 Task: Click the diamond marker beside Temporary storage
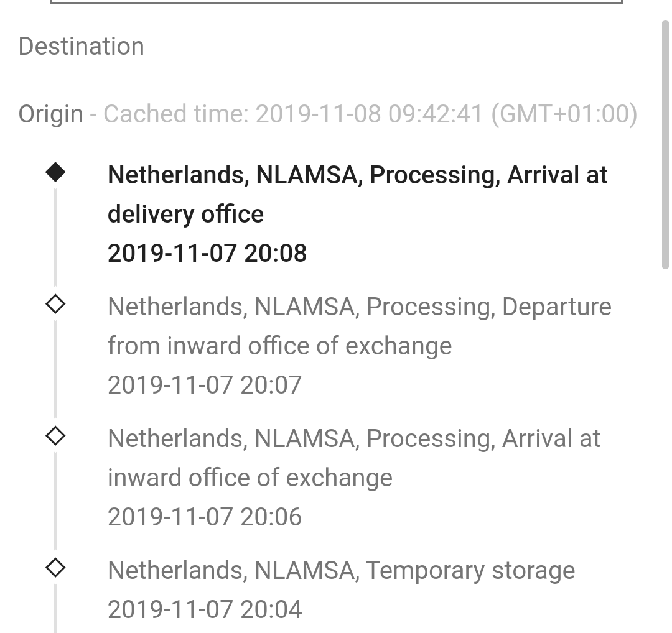pos(55,568)
